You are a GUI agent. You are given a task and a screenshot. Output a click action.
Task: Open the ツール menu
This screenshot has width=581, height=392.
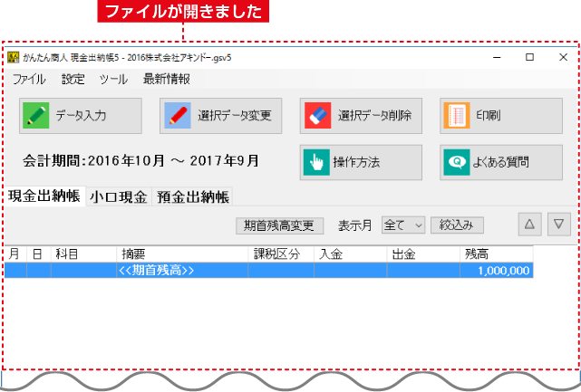[113, 79]
